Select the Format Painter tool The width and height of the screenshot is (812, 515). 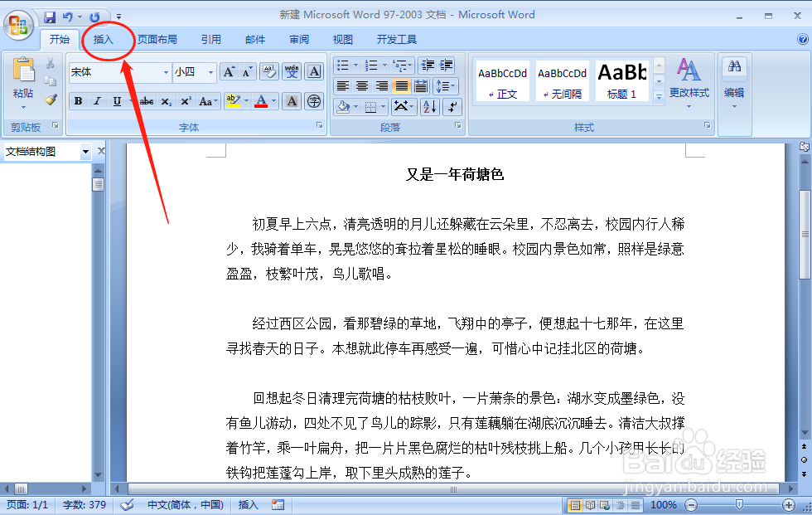coord(51,101)
